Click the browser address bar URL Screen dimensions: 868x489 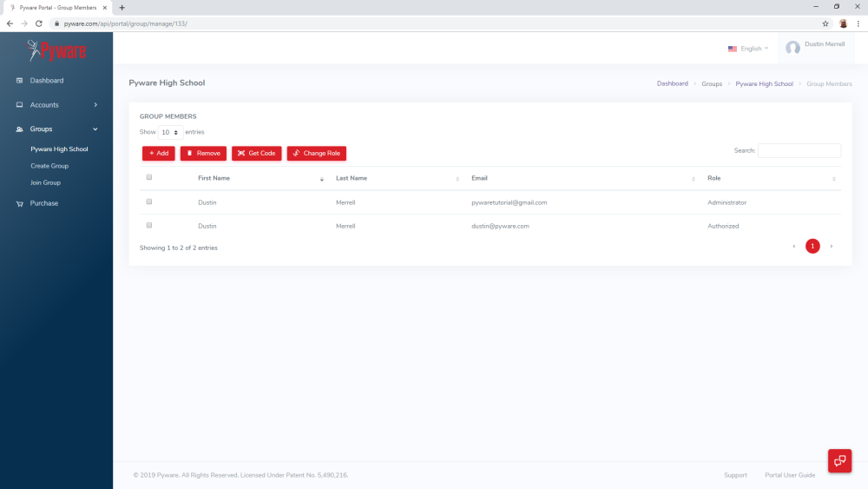126,23
